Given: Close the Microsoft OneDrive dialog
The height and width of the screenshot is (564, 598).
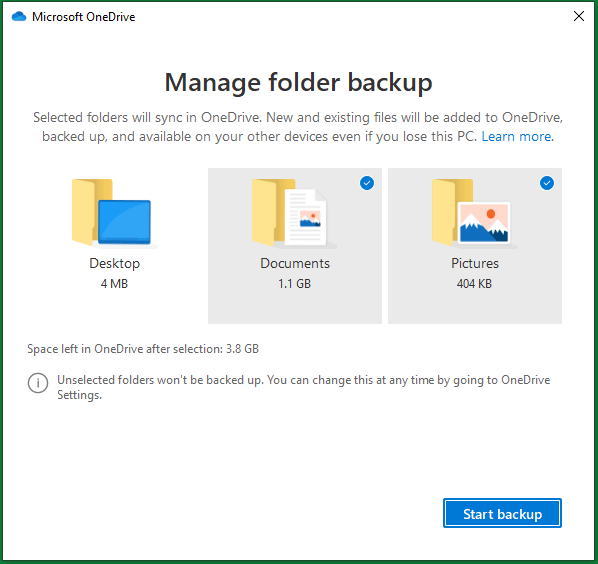Looking at the screenshot, I should (x=579, y=16).
